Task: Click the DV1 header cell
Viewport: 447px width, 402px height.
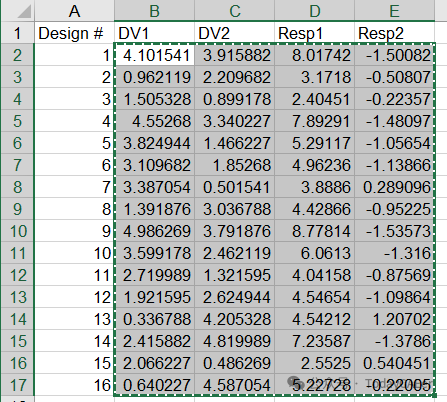Action: coord(154,33)
